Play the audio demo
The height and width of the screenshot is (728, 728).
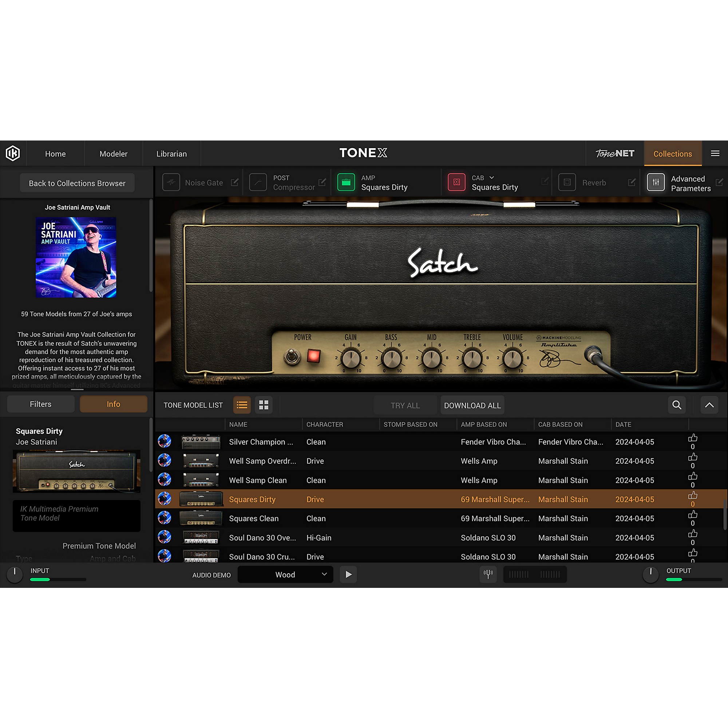348,574
